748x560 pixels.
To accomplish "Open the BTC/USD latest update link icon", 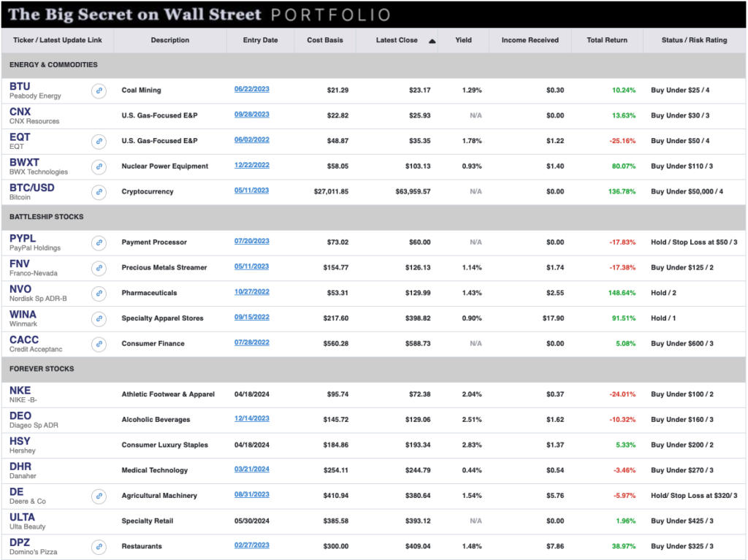I will [x=99, y=192].
